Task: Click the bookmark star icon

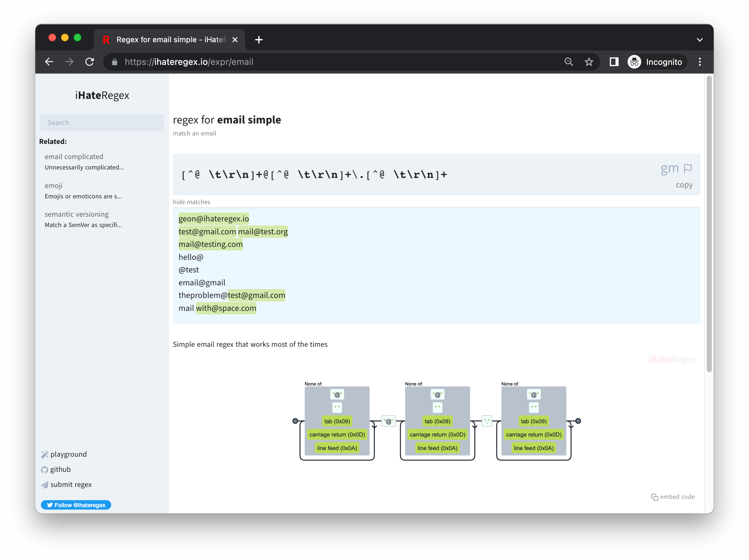Action: [589, 62]
